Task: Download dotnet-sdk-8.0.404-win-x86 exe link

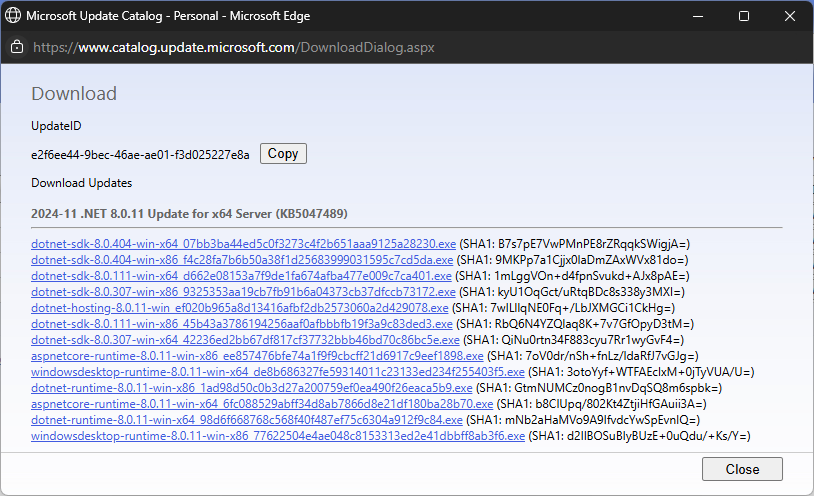Action: pos(242,260)
